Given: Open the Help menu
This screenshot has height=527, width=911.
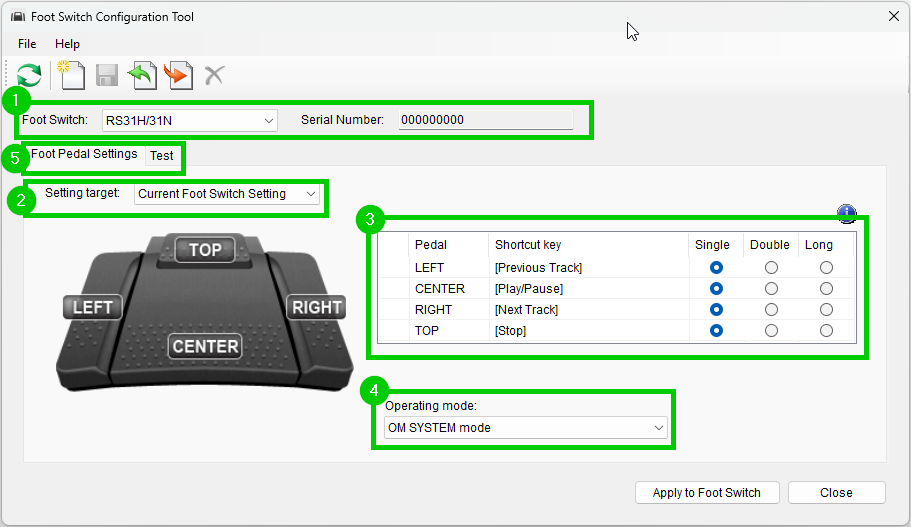Looking at the screenshot, I should (x=67, y=44).
